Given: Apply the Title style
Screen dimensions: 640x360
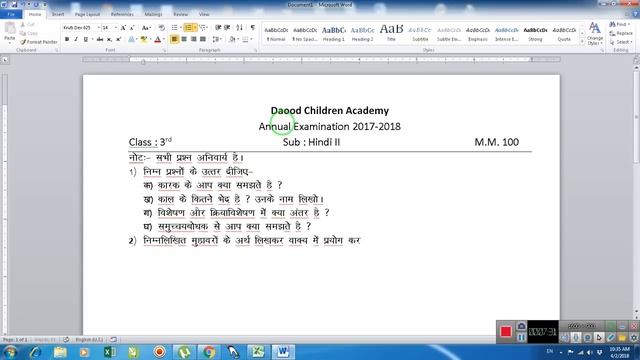Looking at the screenshot, I should point(391,34).
